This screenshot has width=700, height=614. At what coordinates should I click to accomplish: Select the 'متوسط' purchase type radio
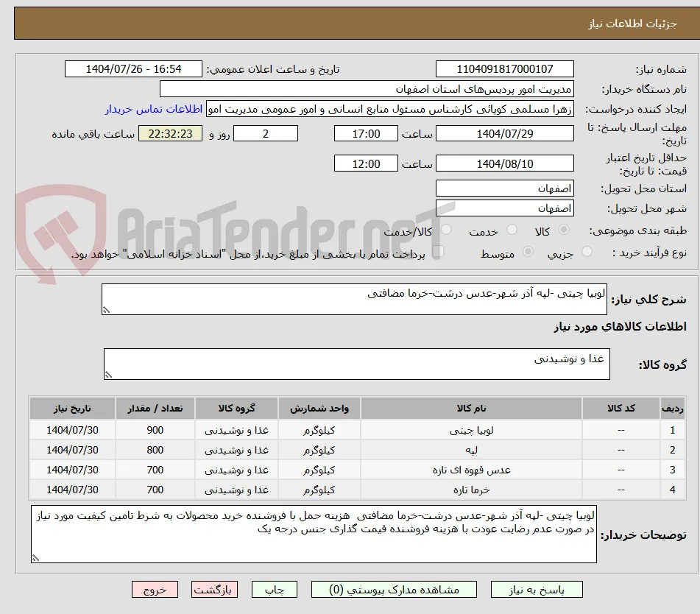[x=528, y=252]
